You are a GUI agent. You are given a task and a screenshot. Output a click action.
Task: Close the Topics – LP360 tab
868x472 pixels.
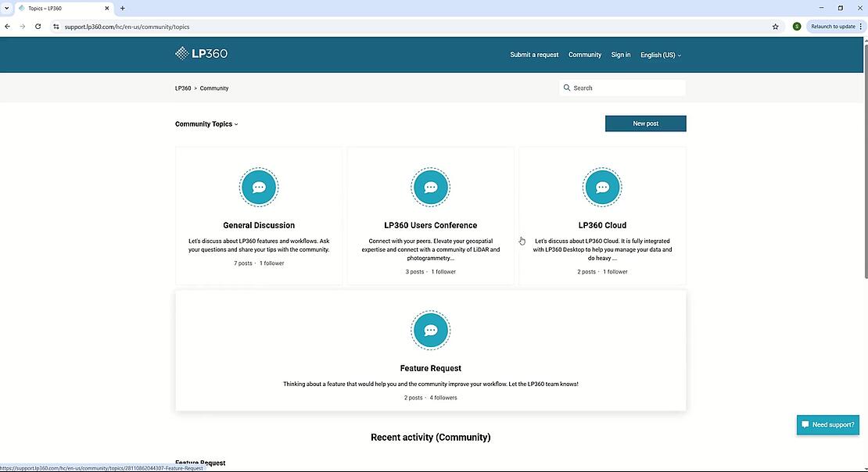[107, 9]
